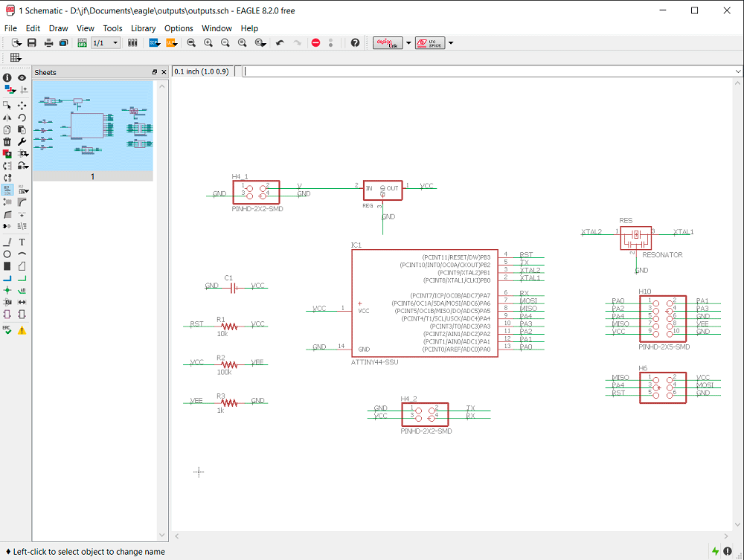Select the Show (eye) tool
Screen dimensions: 744x560
[x=22, y=77]
